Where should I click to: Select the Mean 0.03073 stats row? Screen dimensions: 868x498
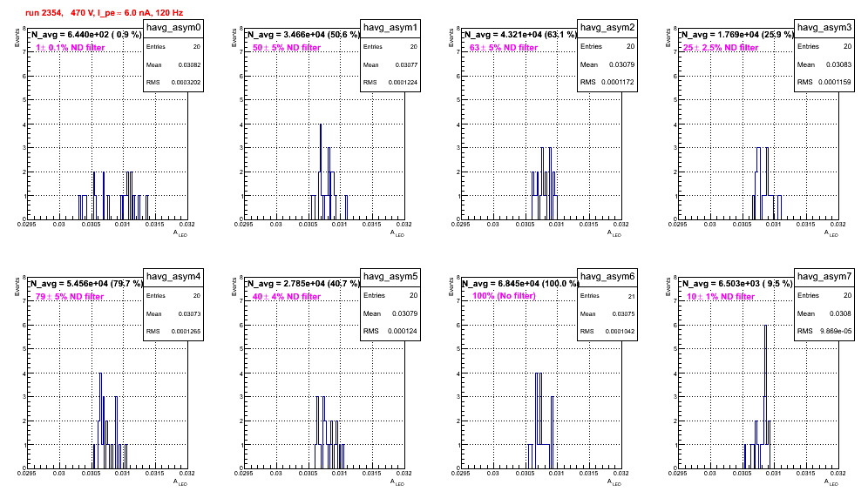click(173, 313)
